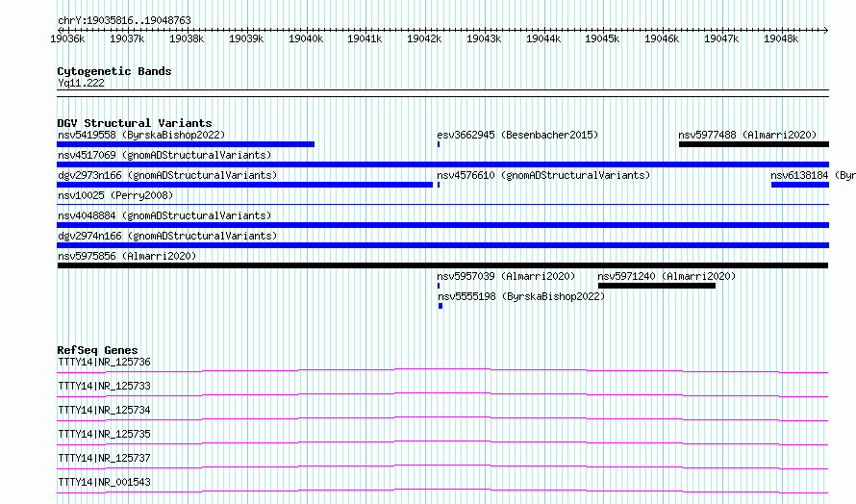Click the RefSeq Genes track title

click(98, 350)
